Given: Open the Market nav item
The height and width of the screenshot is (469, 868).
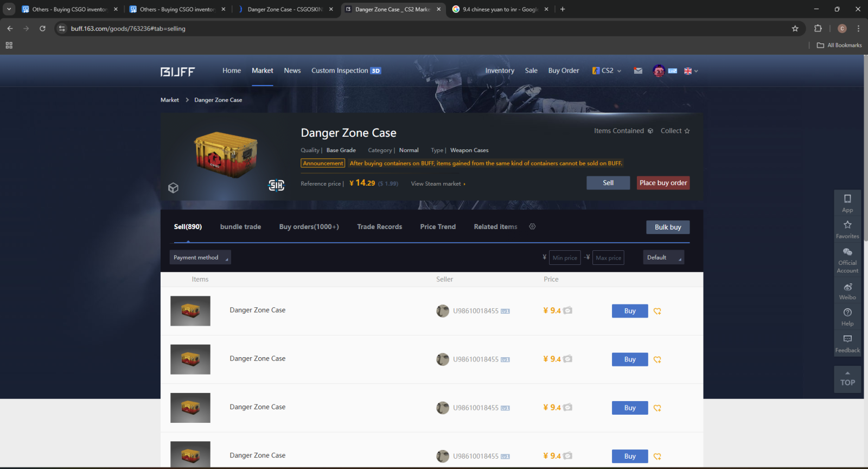Looking at the screenshot, I should (263, 71).
